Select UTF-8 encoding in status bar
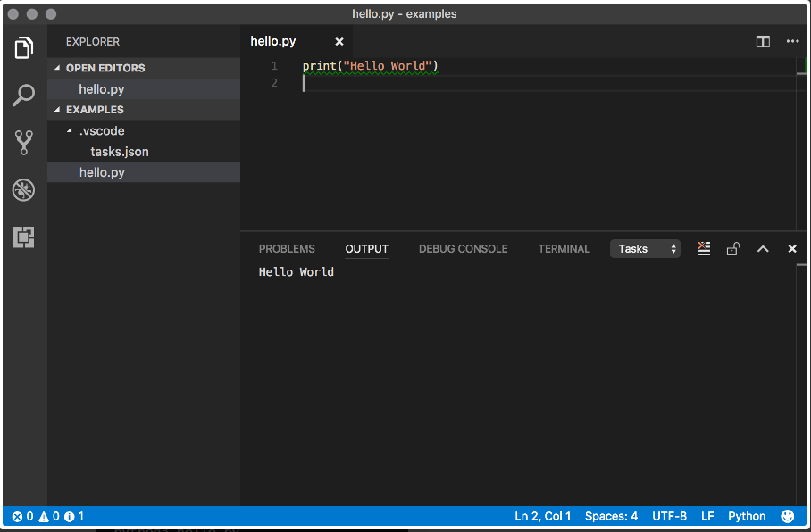 click(669, 516)
